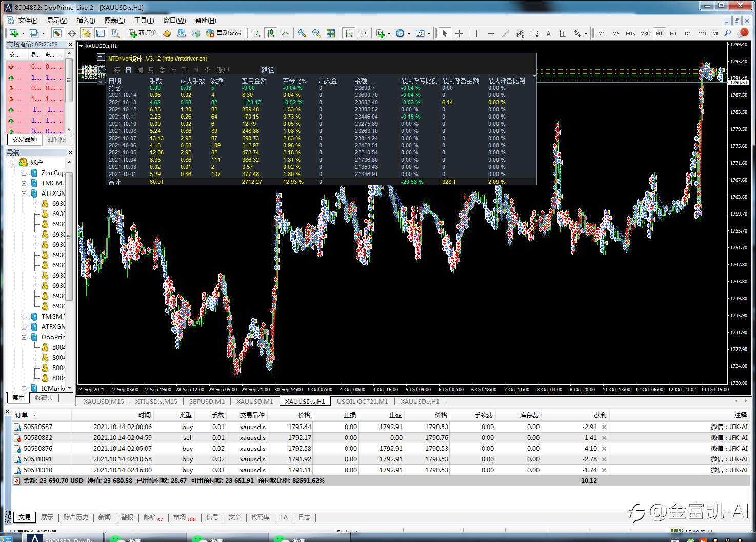The height and width of the screenshot is (542, 756).
Task: Set timeframe to D1
Action: 688,33
